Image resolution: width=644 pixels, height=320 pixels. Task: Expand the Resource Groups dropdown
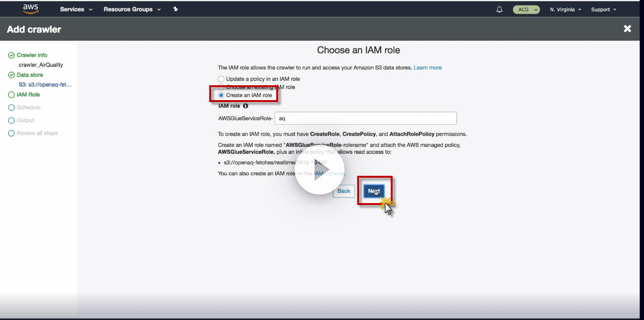132,9
